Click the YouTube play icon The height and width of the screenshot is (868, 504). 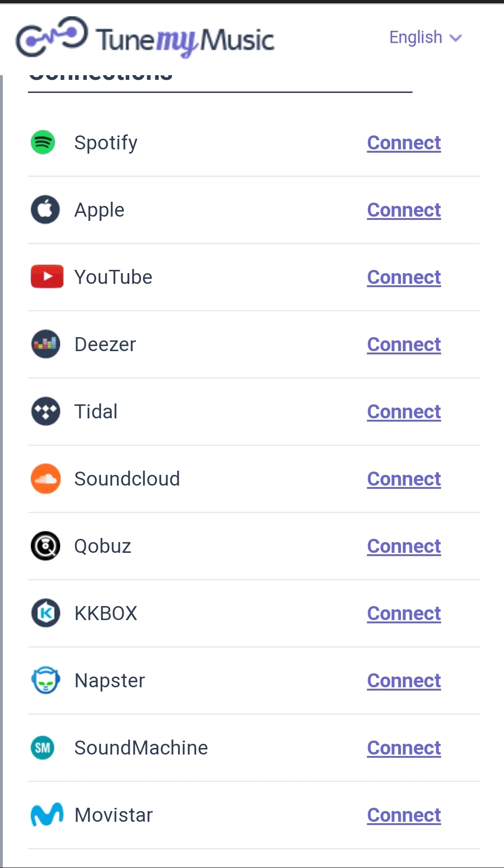(47, 276)
